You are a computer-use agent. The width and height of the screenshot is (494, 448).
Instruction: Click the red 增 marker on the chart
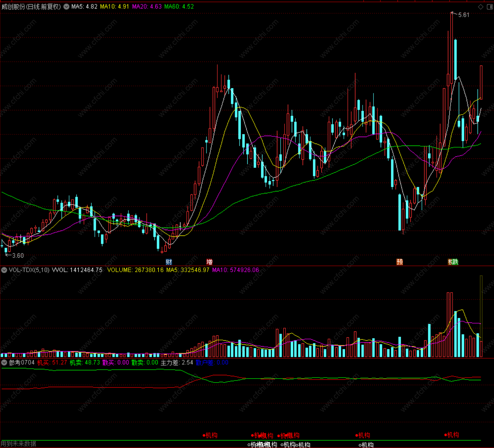click(209, 262)
